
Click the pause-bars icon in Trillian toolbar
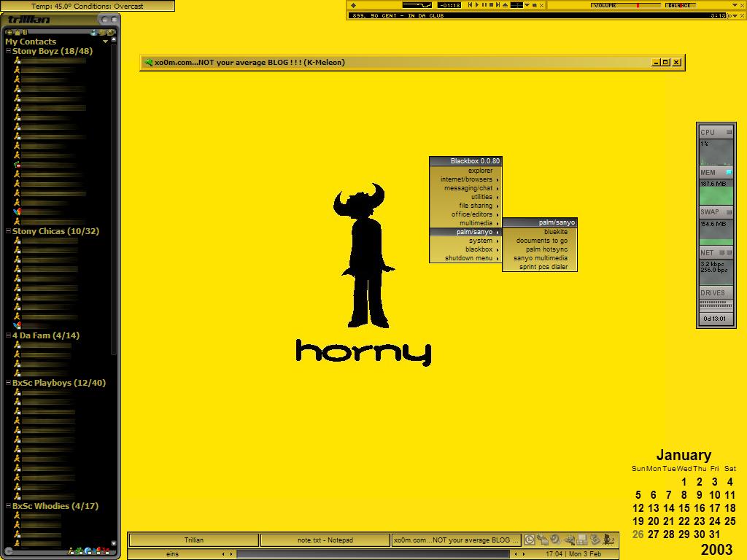[26, 32]
